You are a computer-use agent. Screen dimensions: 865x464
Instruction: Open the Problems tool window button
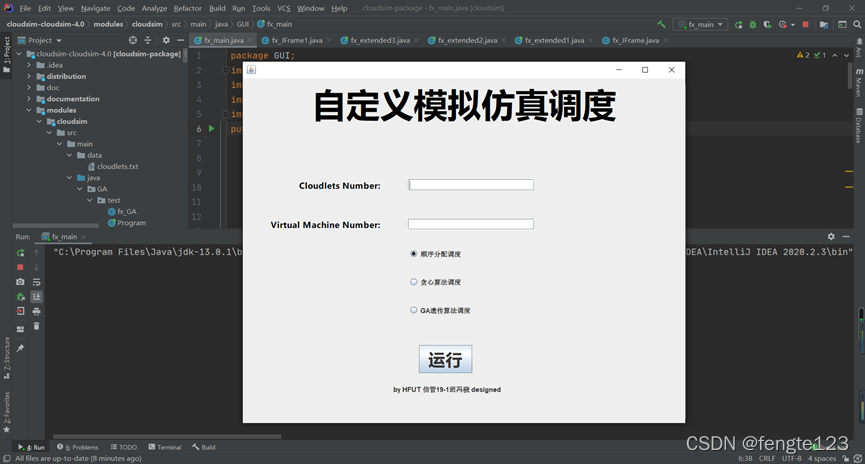tap(77, 447)
